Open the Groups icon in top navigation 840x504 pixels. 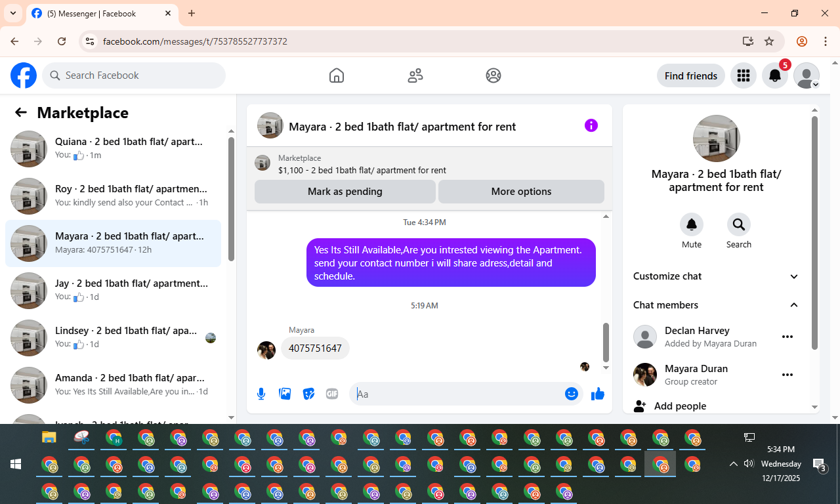pyautogui.click(x=493, y=75)
